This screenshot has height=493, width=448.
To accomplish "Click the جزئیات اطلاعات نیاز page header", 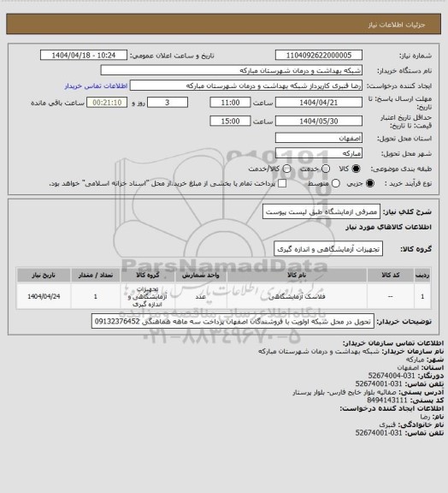I will pyautogui.click(x=397, y=25).
